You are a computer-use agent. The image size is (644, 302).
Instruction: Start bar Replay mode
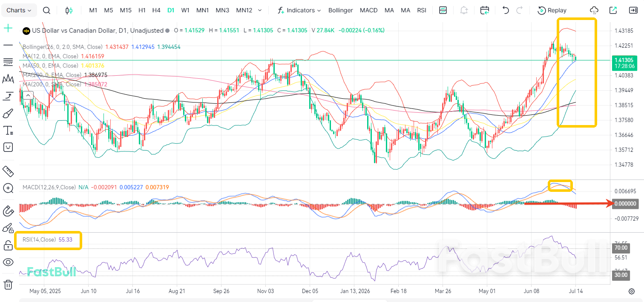point(552,10)
